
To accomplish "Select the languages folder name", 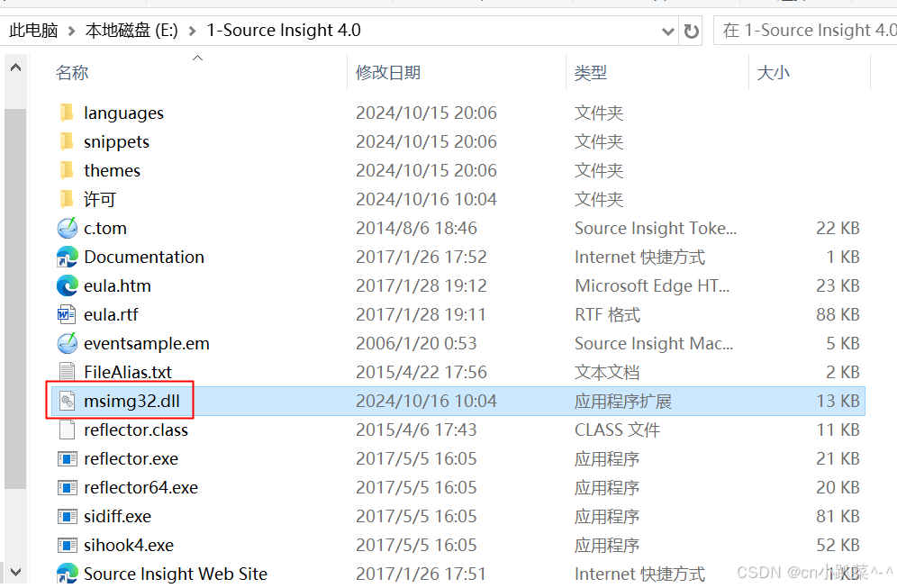I will coord(123,113).
